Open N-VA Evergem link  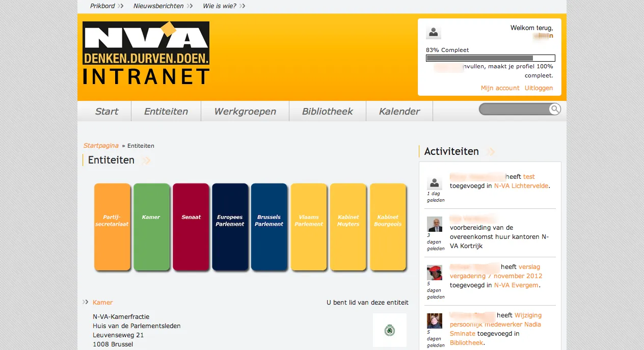(516, 285)
